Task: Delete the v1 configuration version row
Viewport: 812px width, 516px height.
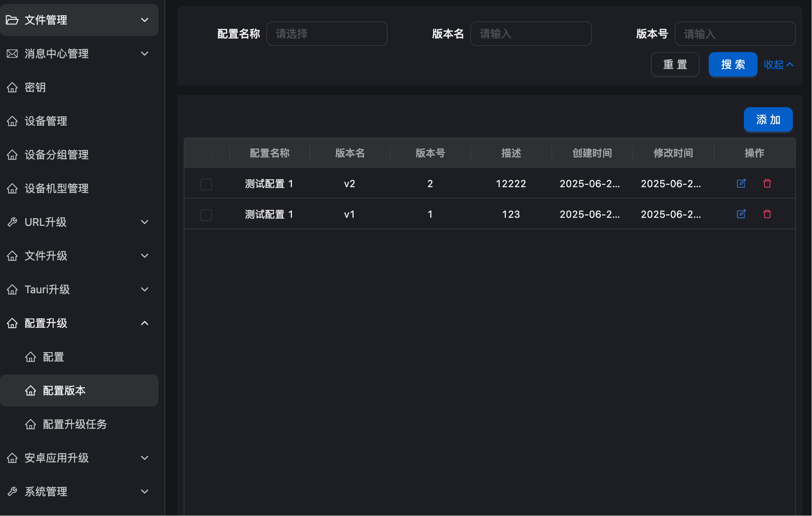Action: [x=767, y=214]
